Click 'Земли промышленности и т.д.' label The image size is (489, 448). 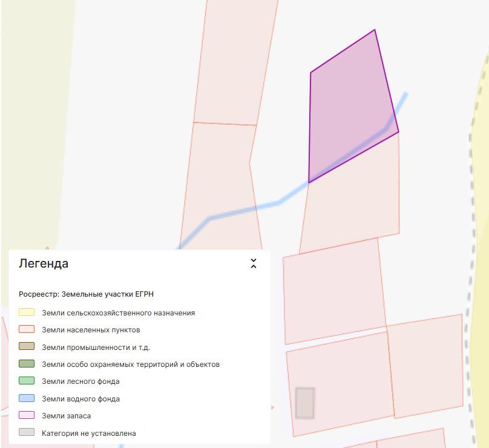tap(96, 348)
